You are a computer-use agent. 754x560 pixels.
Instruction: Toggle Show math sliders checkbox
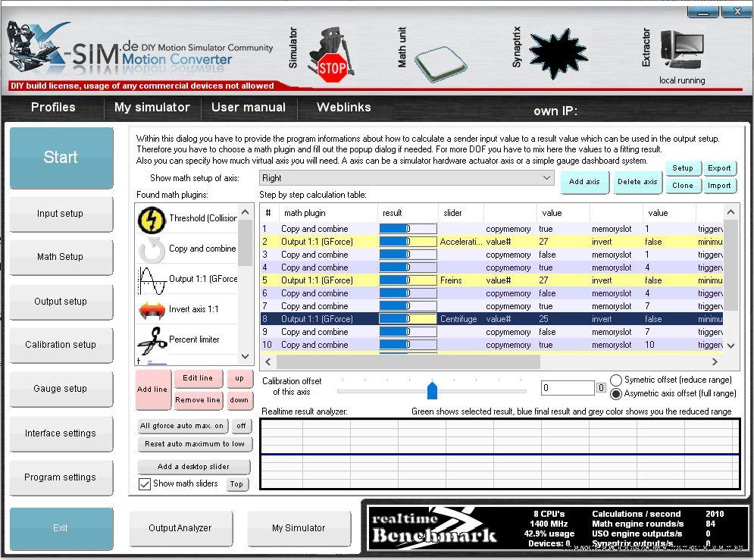point(144,484)
